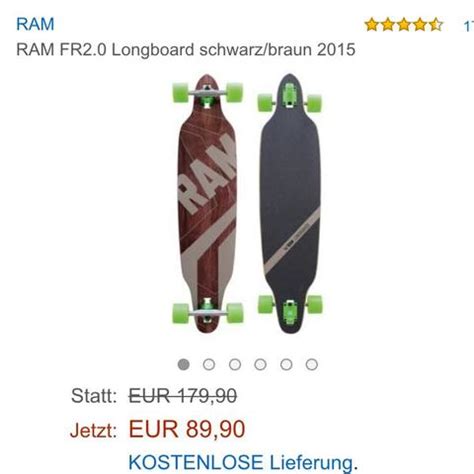Open the RAM FR2.0 Longboard product title

[186, 50]
